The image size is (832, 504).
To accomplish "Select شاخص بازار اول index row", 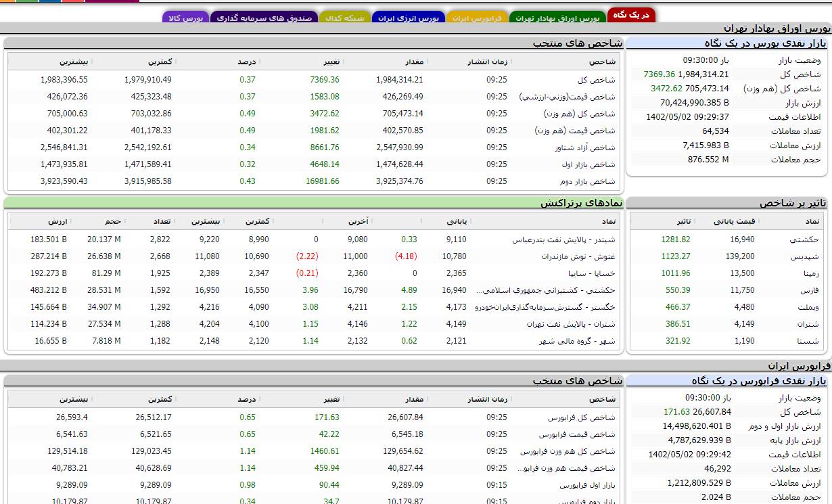I will 315,164.
